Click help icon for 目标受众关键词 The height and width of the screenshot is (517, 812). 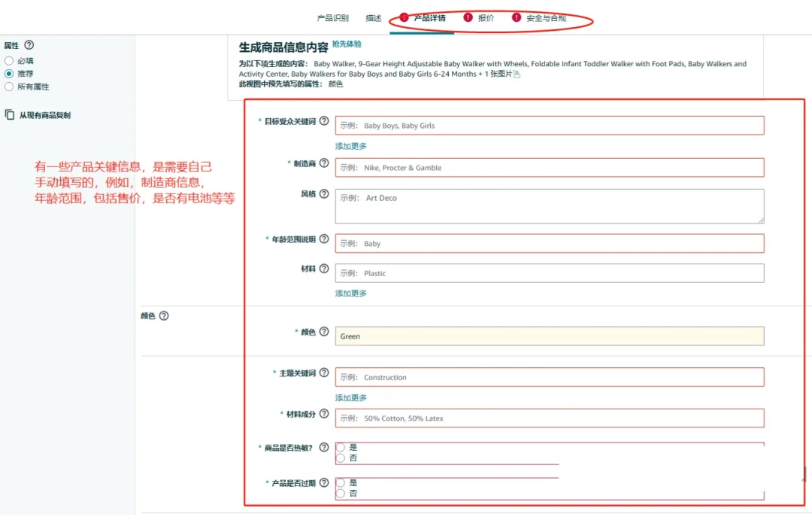coord(324,121)
